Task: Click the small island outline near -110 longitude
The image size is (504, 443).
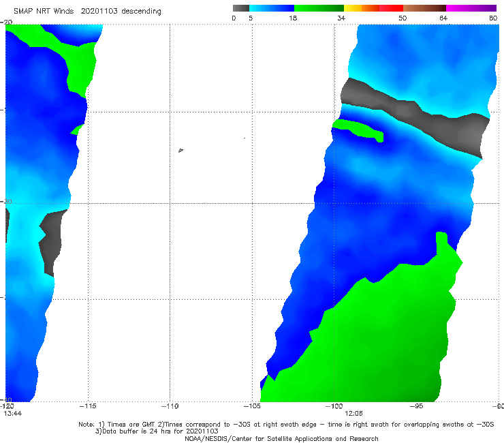Action: click(x=180, y=150)
